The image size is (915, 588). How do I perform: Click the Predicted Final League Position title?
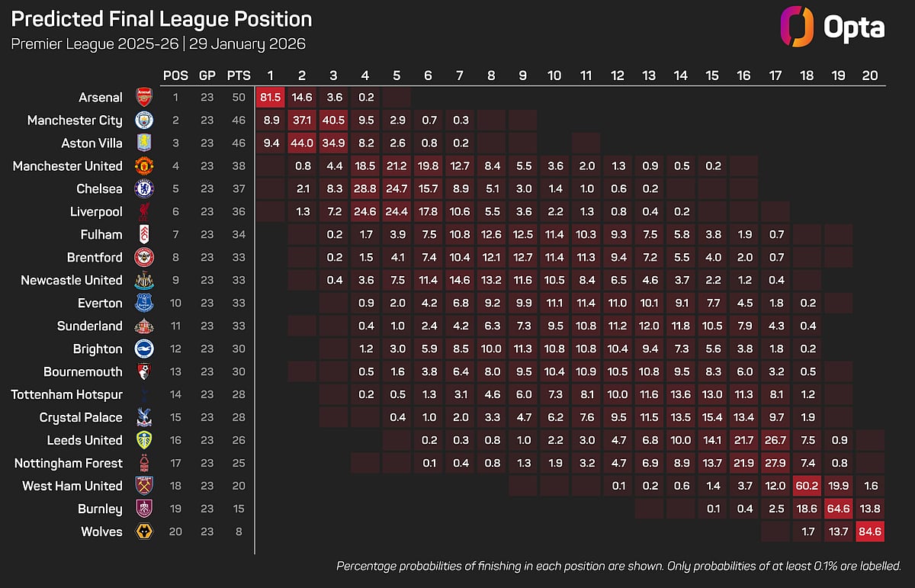[162, 19]
